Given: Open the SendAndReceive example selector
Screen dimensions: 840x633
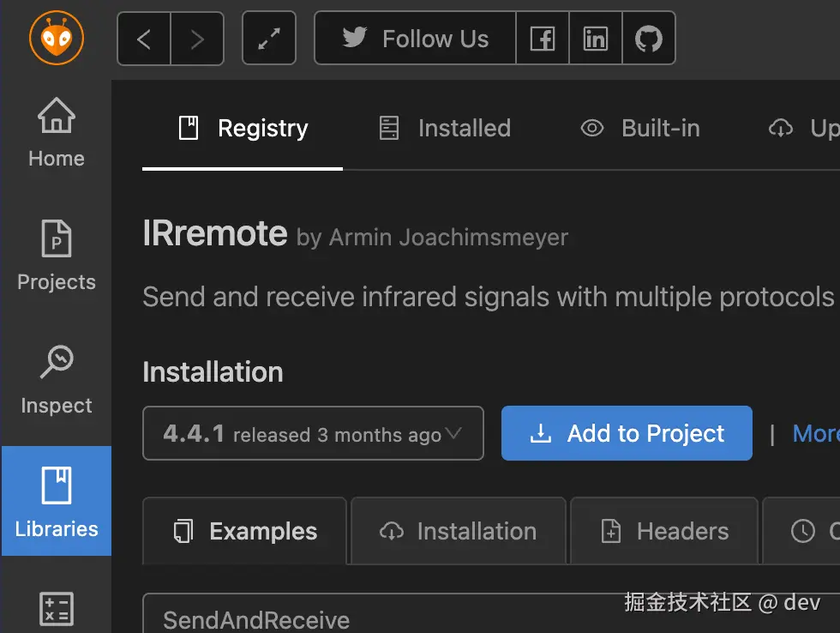Looking at the screenshot, I should pyautogui.click(x=491, y=614).
